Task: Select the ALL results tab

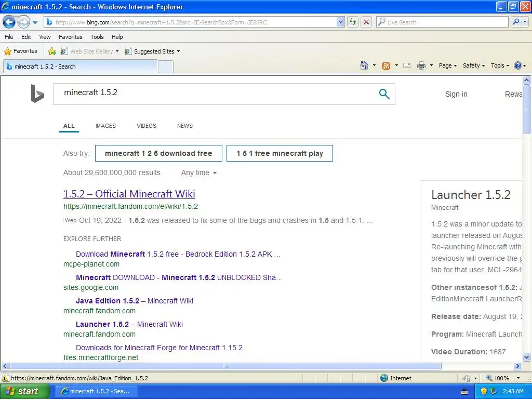Action: click(x=69, y=126)
